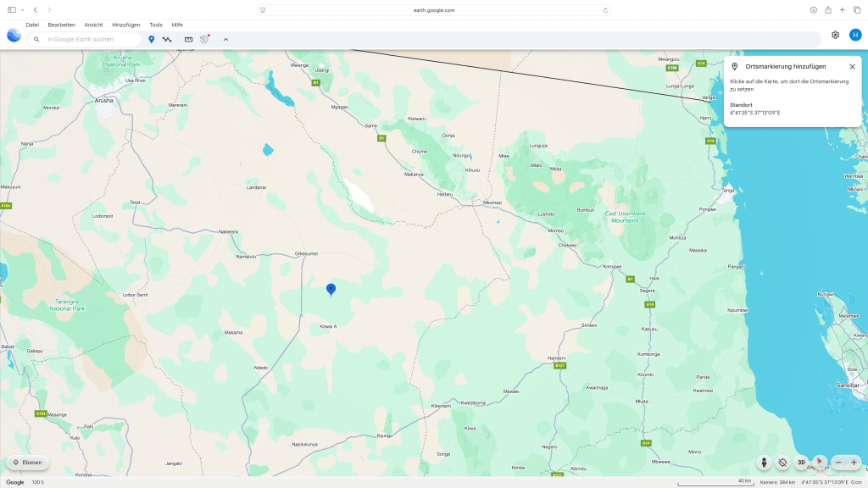Toggle the 3D view button
This screenshot has width=868, height=488.
(x=801, y=463)
